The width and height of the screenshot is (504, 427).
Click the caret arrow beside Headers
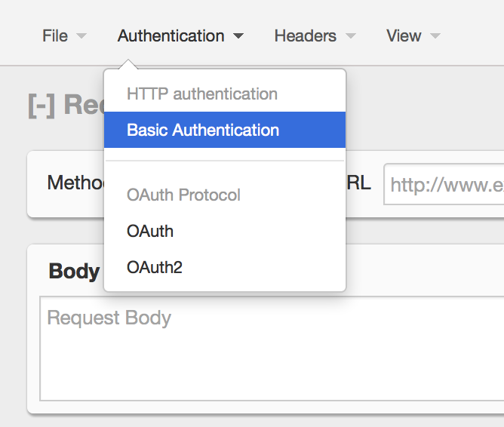point(350,36)
